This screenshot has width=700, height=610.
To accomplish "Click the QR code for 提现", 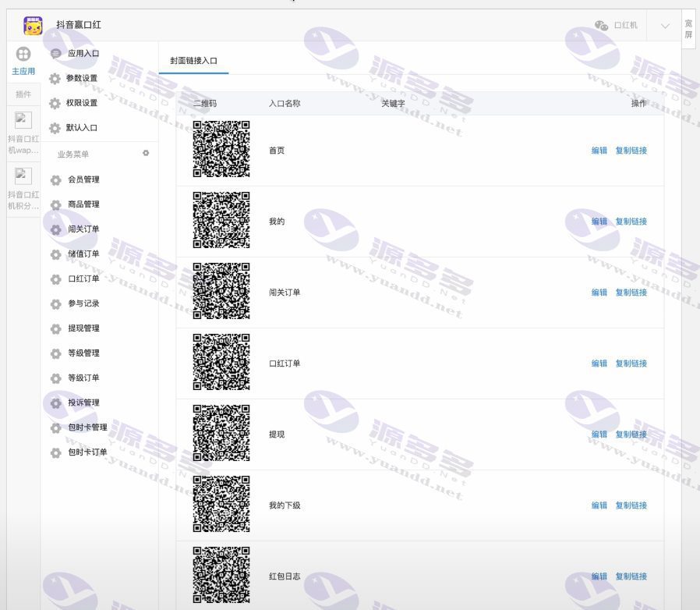I will [221, 434].
